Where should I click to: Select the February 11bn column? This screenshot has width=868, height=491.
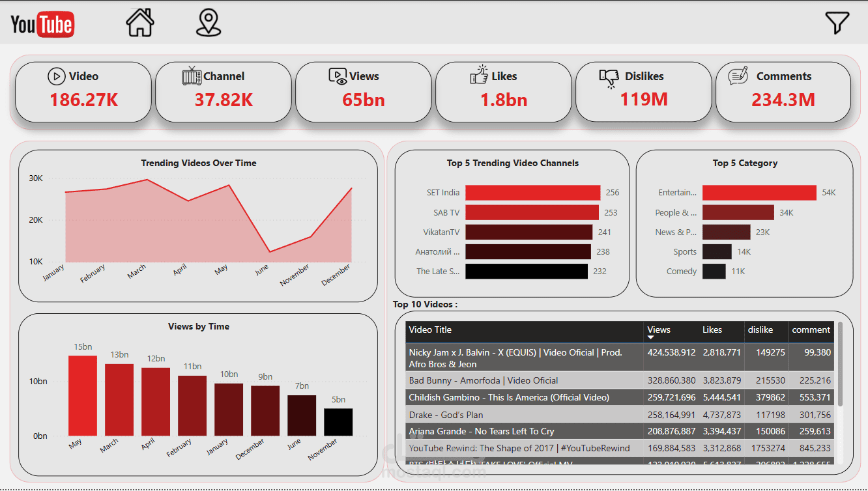coord(192,406)
